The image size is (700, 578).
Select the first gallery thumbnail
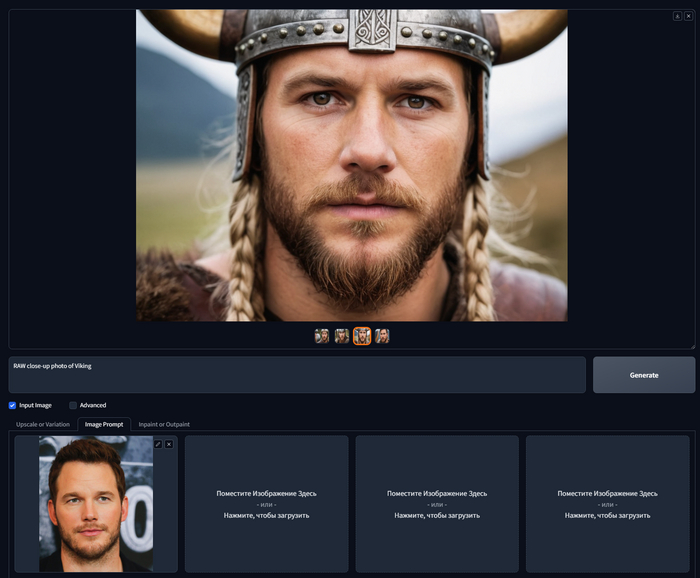[x=322, y=336]
